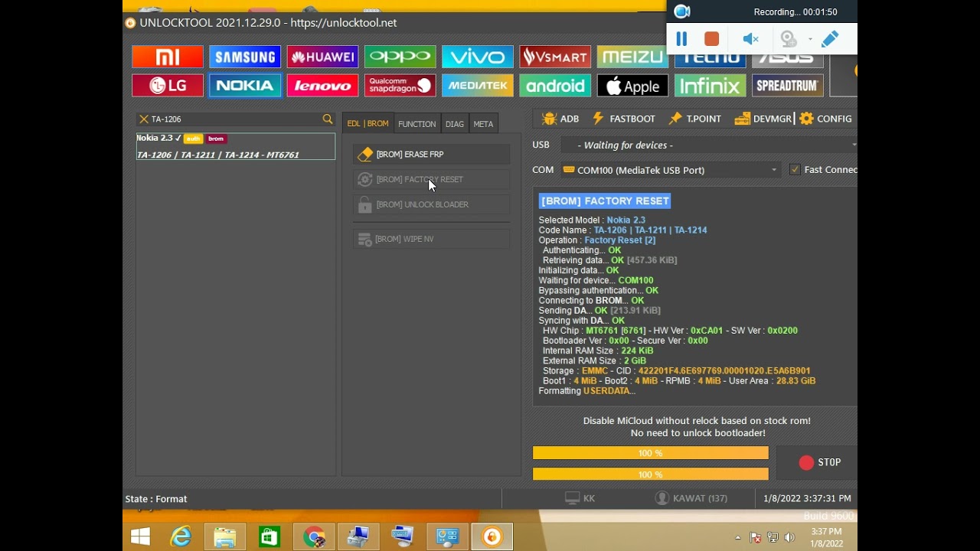Select the Apple brand tile
The height and width of the screenshot is (551, 980).
[x=632, y=86]
